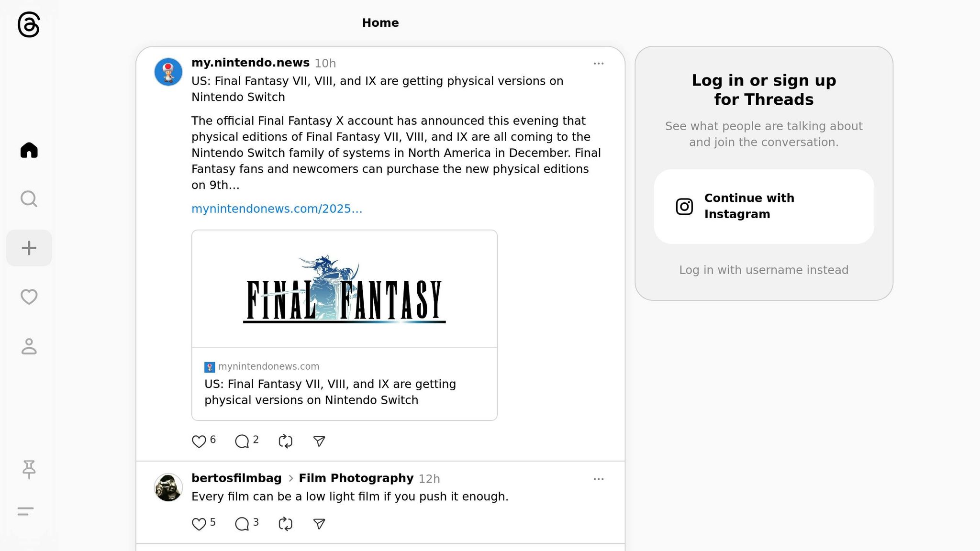Open the Profile person icon in the sidebar
980x551 pixels.
(x=29, y=346)
